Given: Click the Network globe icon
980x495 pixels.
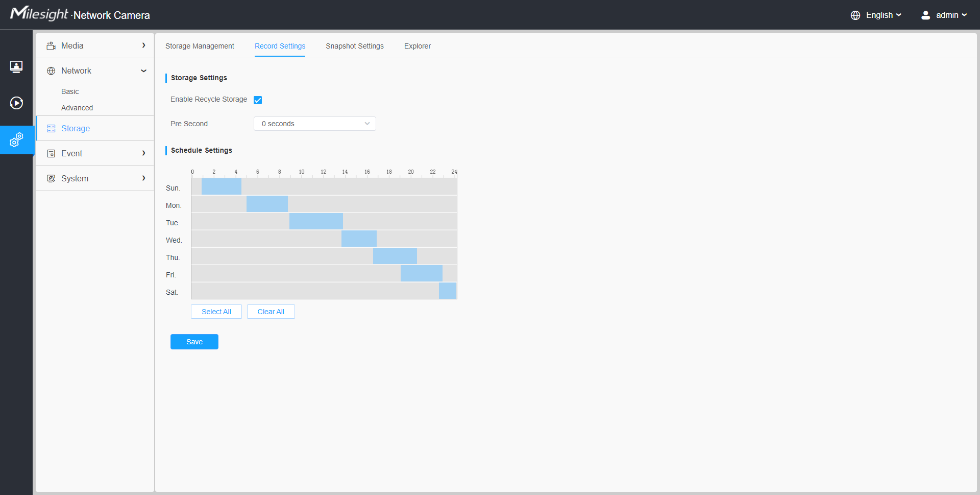Looking at the screenshot, I should pyautogui.click(x=51, y=71).
